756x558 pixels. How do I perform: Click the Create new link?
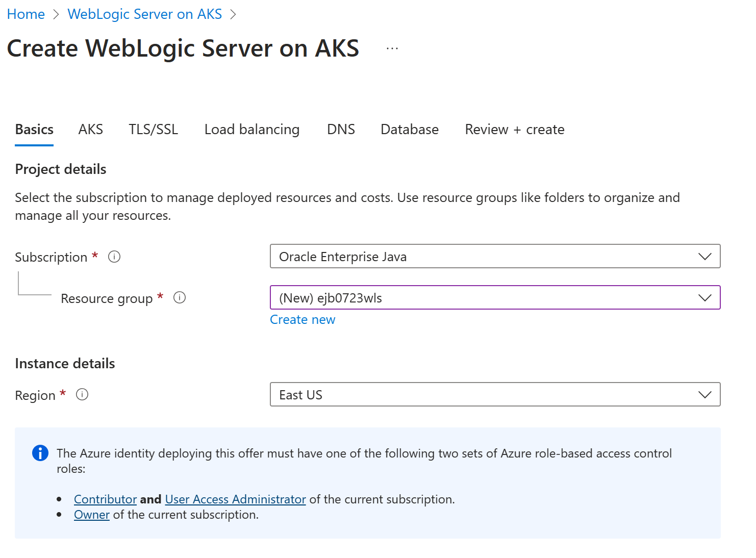[303, 320]
